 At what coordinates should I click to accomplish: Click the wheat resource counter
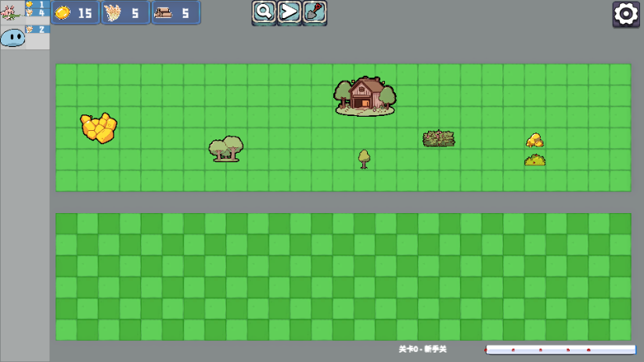point(125,13)
